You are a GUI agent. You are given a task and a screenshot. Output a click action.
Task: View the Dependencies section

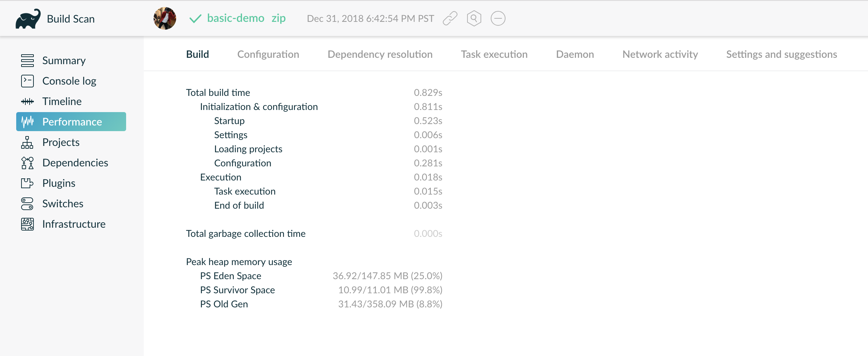click(75, 162)
